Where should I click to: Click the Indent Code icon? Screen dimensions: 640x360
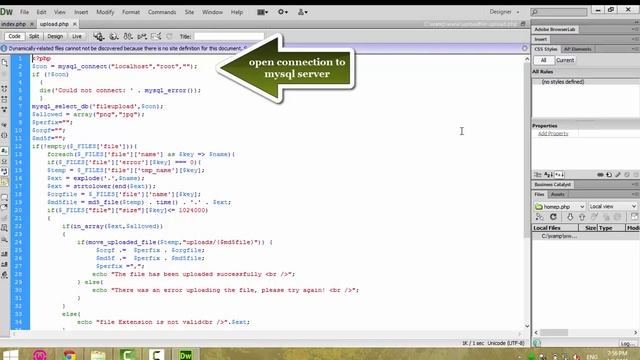pos(4,254)
